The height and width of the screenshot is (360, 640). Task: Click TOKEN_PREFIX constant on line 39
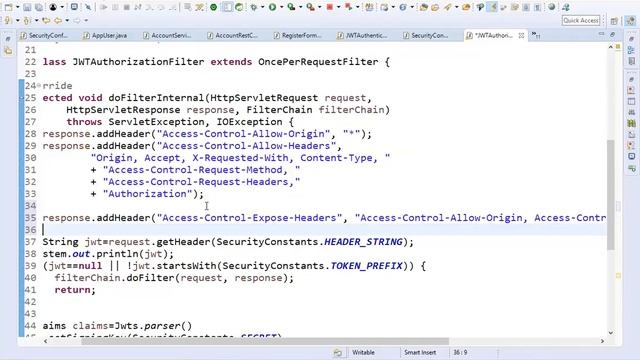pyautogui.click(x=367, y=266)
